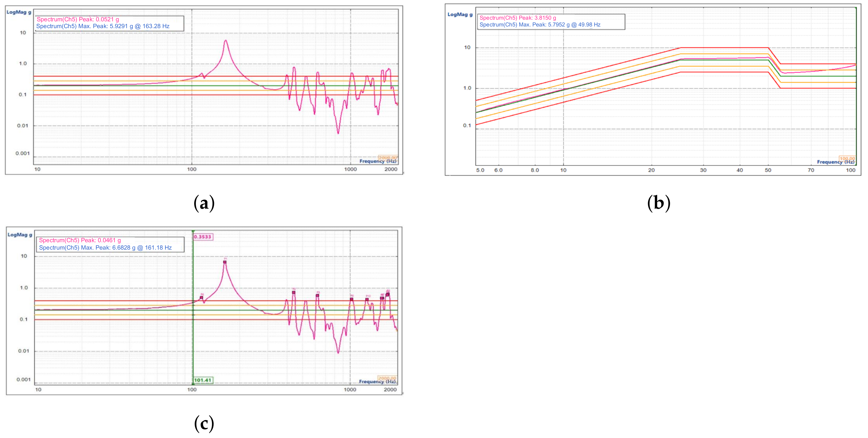
Task: Click the LogMag g axis label in chart (a)
Action: coord(19,12)
